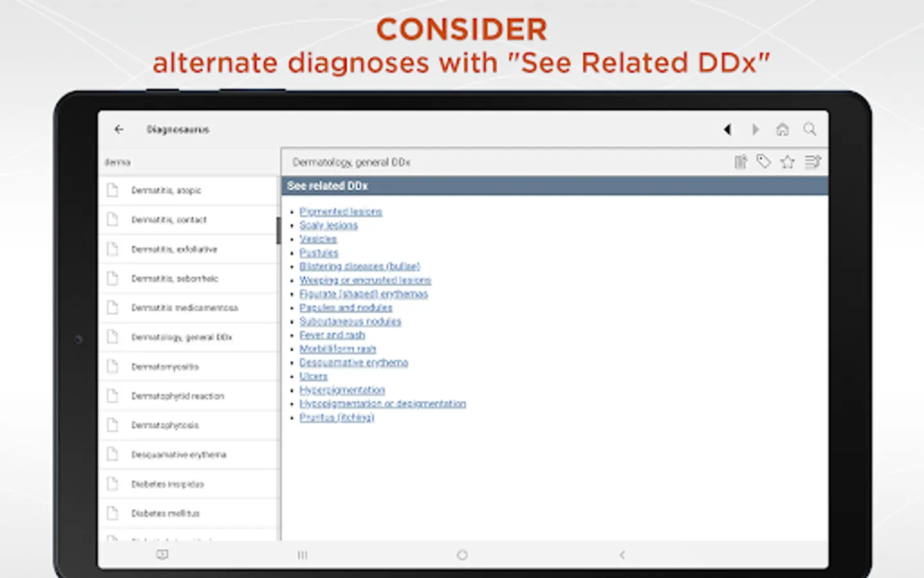Open Blistering diseases (bullae) link
Viewport: 924px width, 578px height.
(359, 266)
